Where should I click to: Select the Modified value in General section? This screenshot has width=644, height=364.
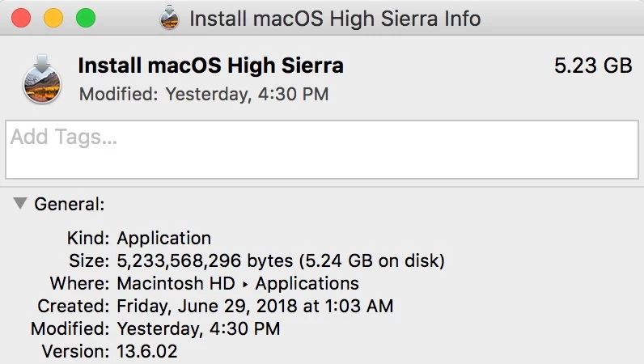(x=198, y=329)
